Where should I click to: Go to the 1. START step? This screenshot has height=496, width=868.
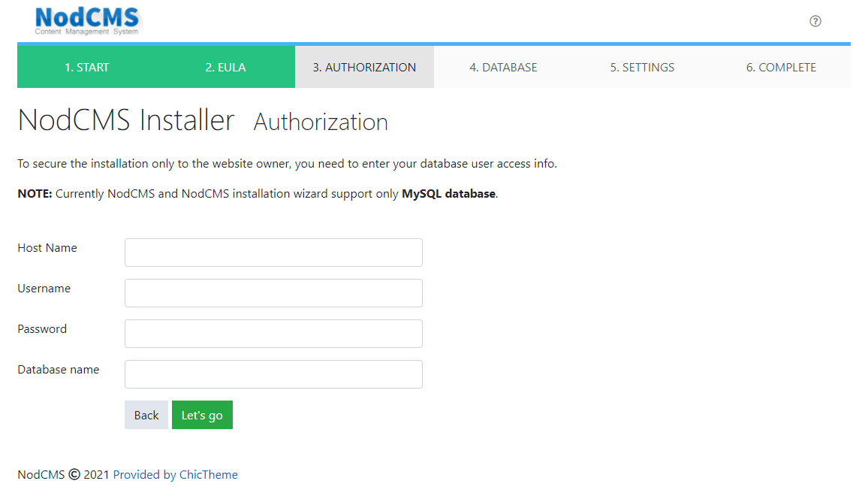86,68
